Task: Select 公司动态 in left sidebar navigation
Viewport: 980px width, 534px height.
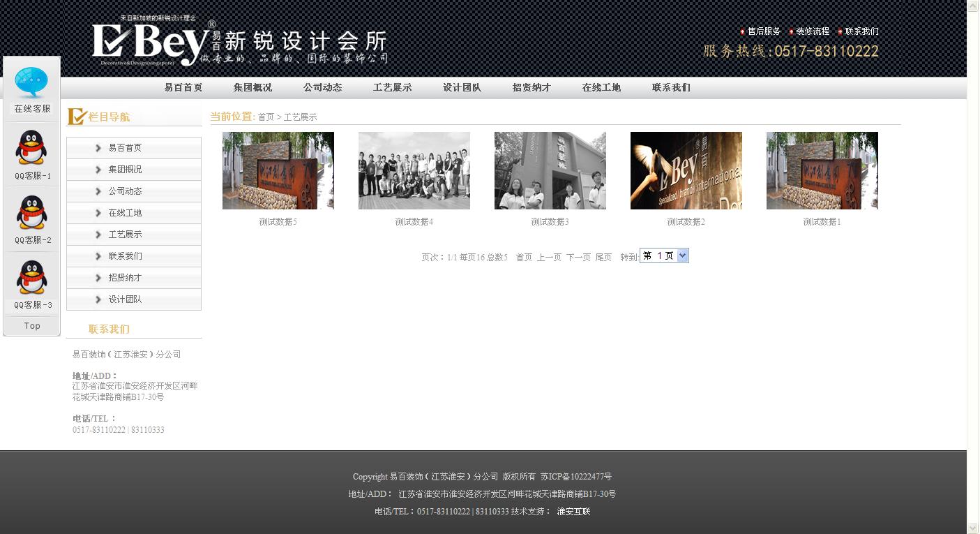Action: pos(125,191)
